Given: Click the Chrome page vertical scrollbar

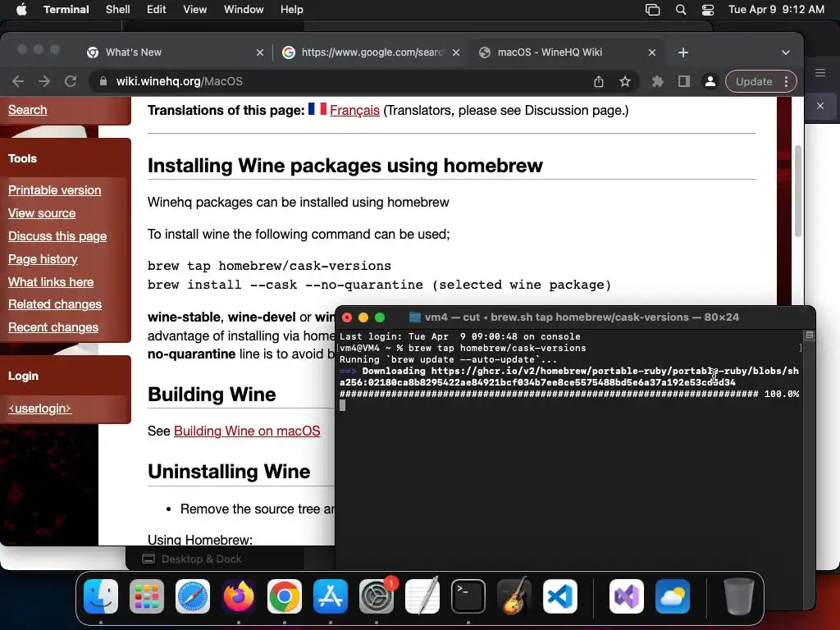Looking at the screenshot, I should pyautogui.click(x=797, y=190).
